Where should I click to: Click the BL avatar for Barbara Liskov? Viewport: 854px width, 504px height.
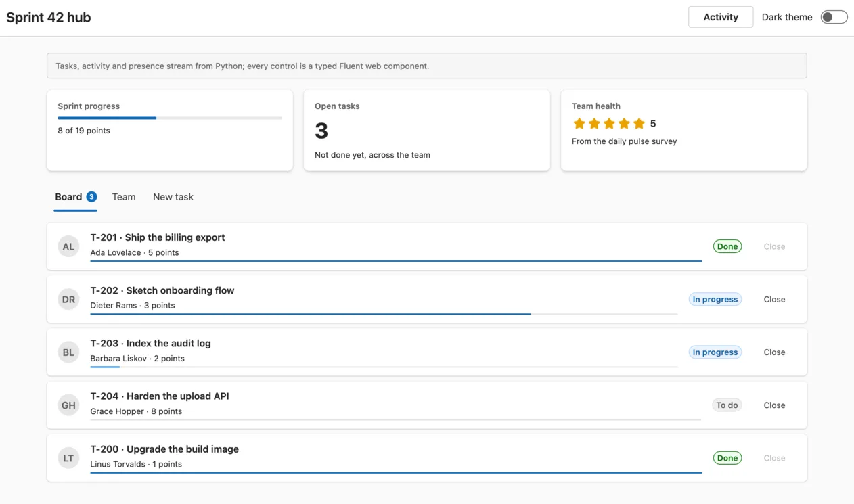pyautogui.click(x=68, y=352)
